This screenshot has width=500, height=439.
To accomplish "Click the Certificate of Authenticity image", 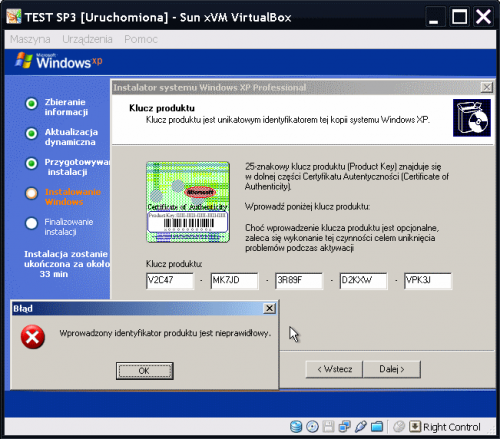I will (x=188, y=202).
